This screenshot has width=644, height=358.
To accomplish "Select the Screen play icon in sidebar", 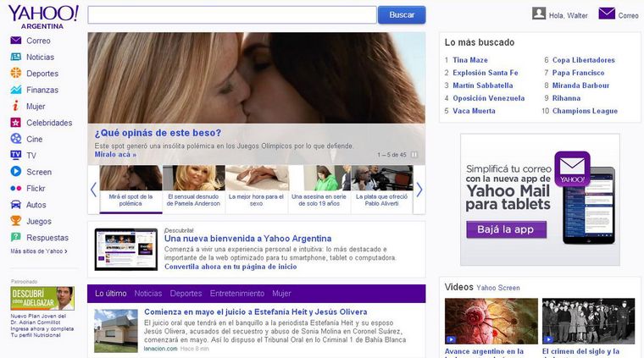I will coord(15,172).
